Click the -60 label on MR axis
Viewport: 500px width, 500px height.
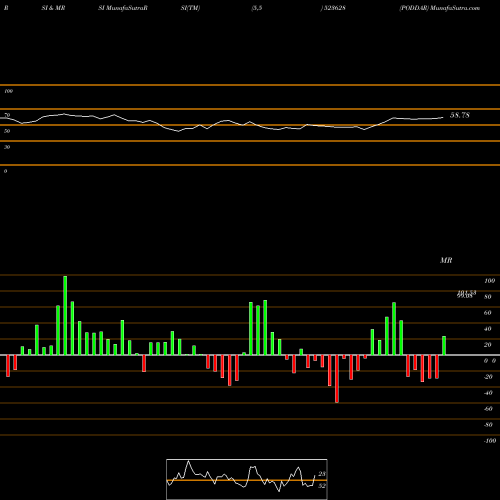(488, 409)
